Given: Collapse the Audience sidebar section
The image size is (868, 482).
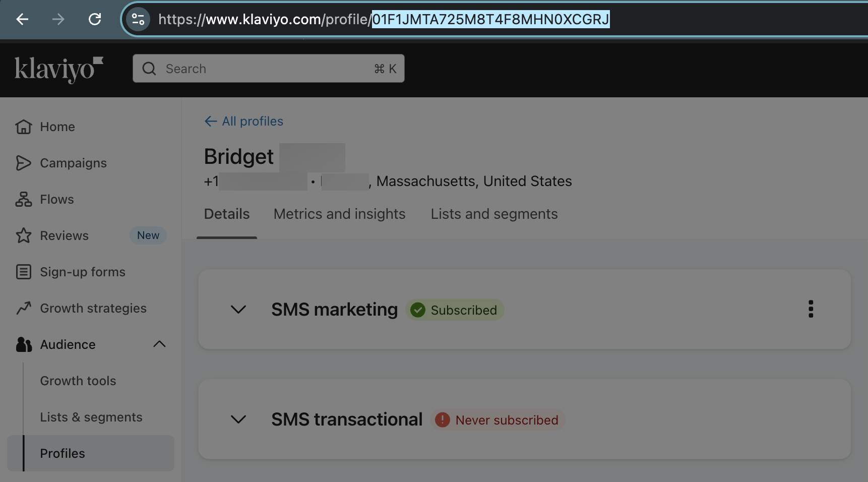Looking at the screenshot, I should tap(159, 344).
